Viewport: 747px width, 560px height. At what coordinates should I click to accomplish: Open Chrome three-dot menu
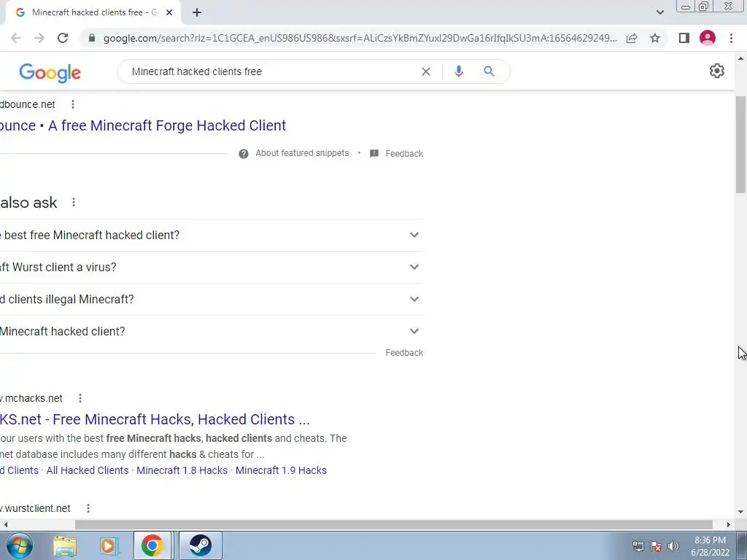(731, 38)
